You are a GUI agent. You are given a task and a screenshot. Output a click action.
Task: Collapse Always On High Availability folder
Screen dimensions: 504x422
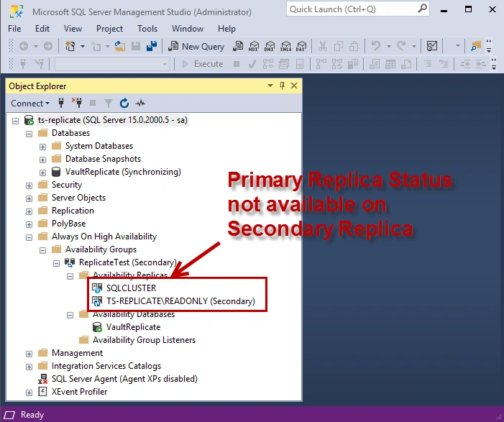pos(29,237)
